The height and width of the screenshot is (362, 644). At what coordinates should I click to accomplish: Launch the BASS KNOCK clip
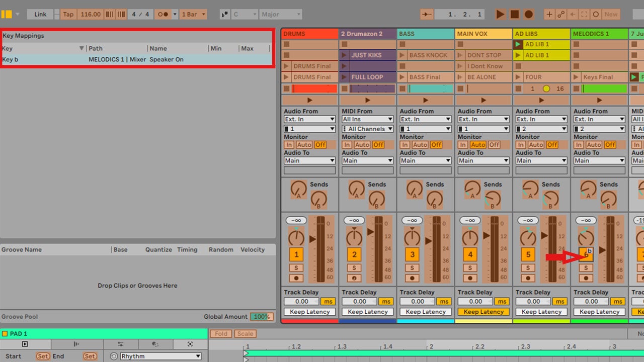(x=403, y=55)
